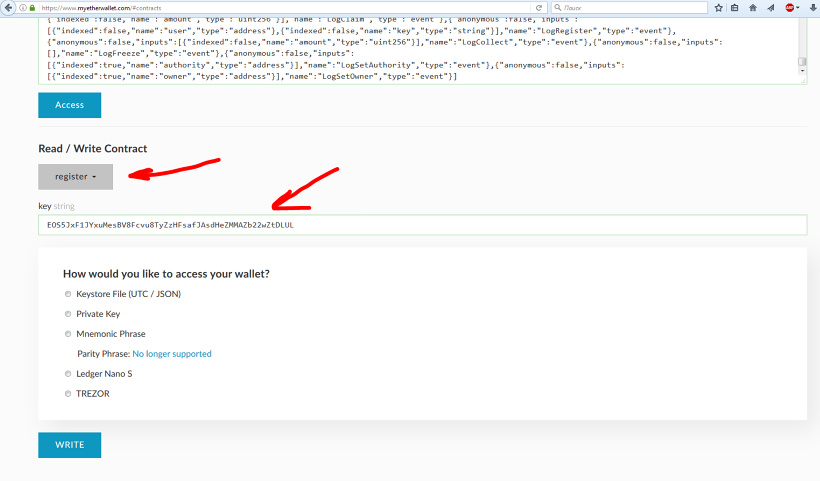Screen dimensions: 820x481
Task: Click the Read / Write Contract heading
Action: coord(93,148)
